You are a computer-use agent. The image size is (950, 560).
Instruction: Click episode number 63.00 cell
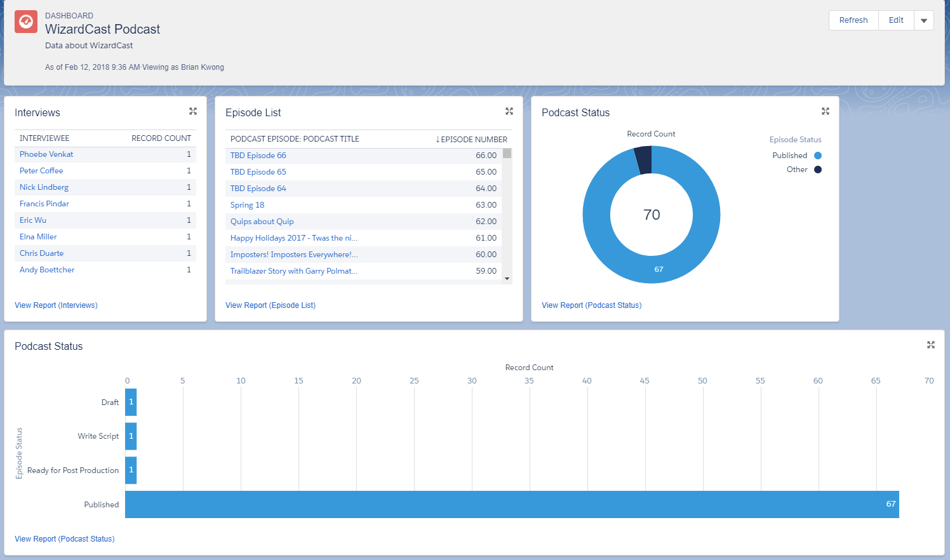click(486, 205)
